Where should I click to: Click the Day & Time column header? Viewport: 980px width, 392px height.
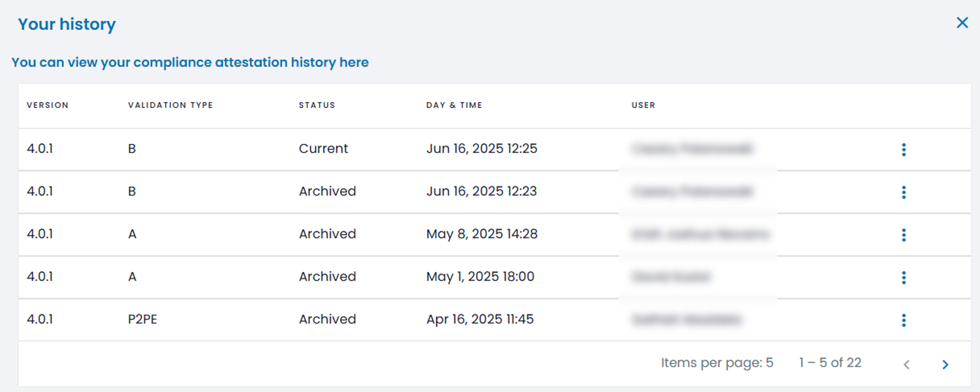454,105
